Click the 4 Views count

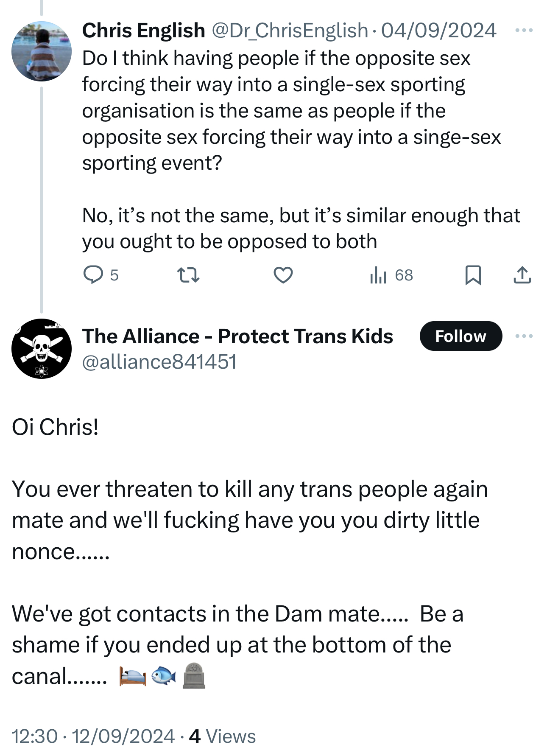pos(223,736)
